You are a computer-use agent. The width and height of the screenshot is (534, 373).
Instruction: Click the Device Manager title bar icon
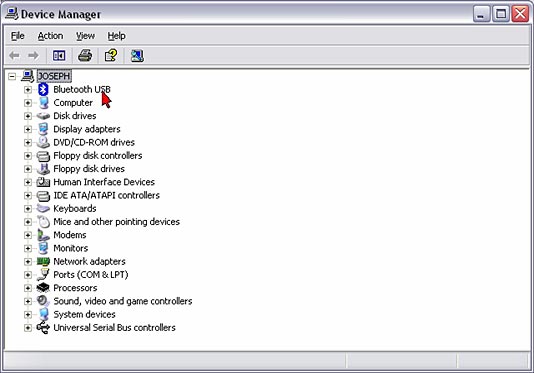click(12, 14)
